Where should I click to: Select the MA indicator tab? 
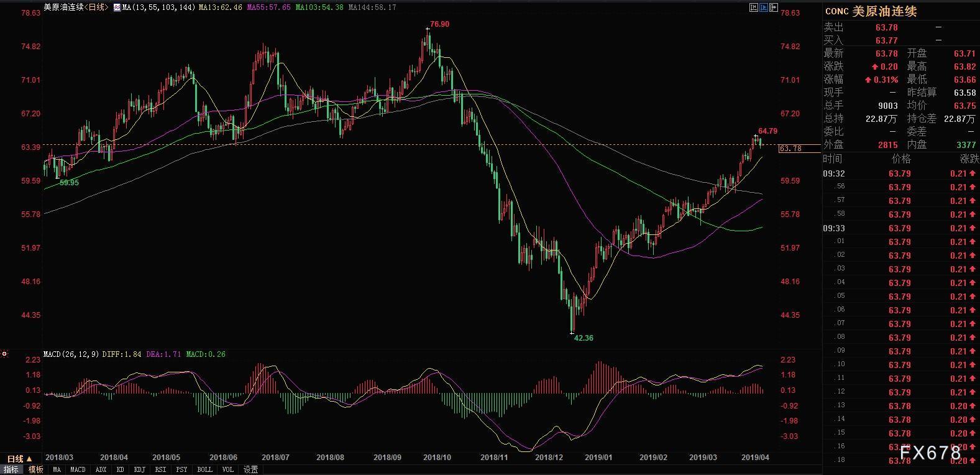(x=57, y=470)
